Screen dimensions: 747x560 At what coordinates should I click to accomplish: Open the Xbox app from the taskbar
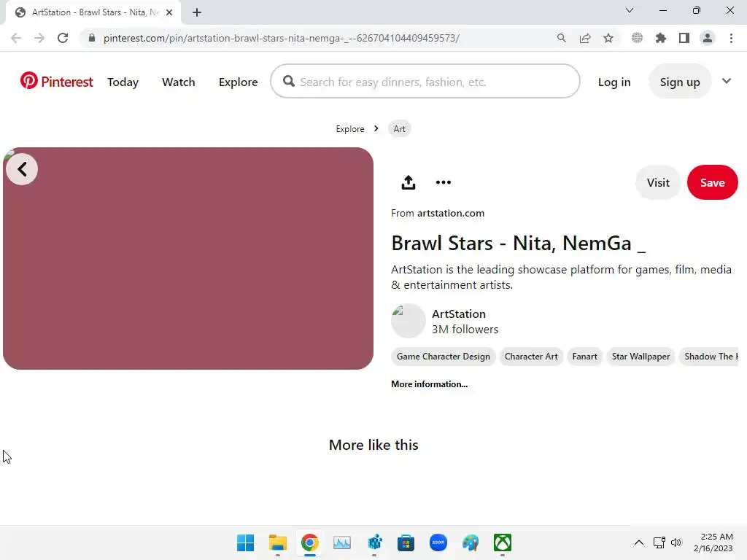click(x=503, y=542)
